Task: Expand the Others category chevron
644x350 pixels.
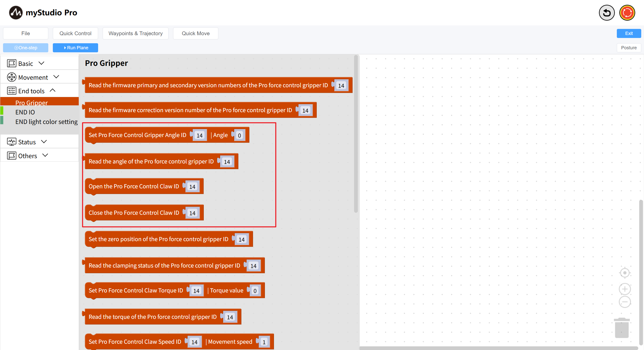Action: [x=45, y=155]
